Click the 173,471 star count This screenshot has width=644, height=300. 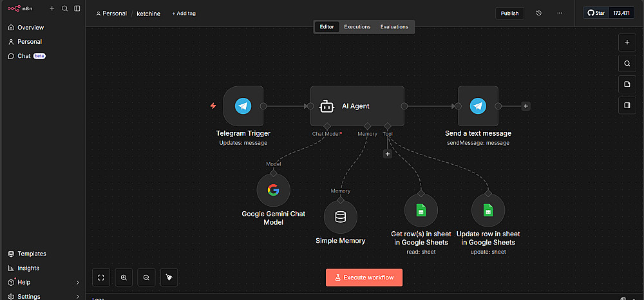pyautogui.click(x=621, y=13)
